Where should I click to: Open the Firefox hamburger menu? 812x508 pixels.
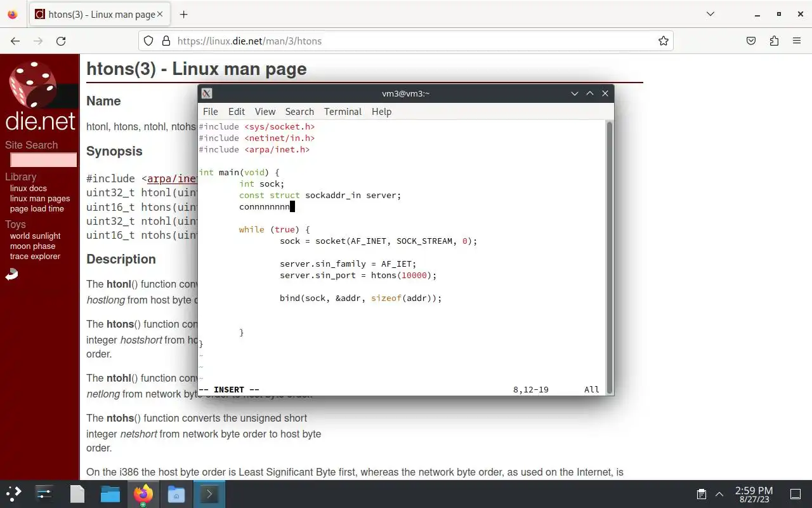(x=797, y=41)
